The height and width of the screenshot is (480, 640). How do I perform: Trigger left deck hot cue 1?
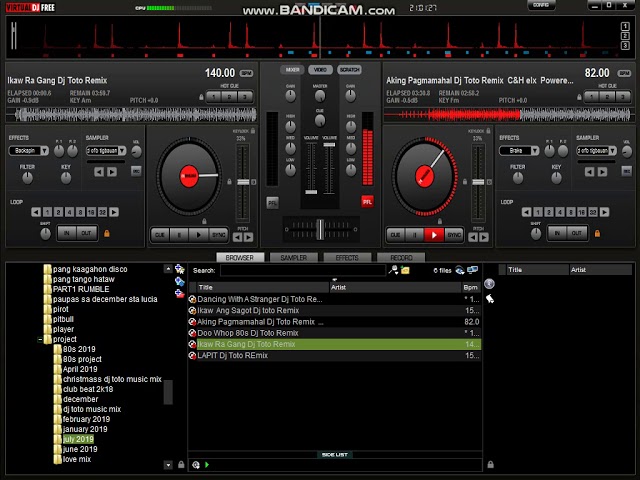(x=214, y=97)
